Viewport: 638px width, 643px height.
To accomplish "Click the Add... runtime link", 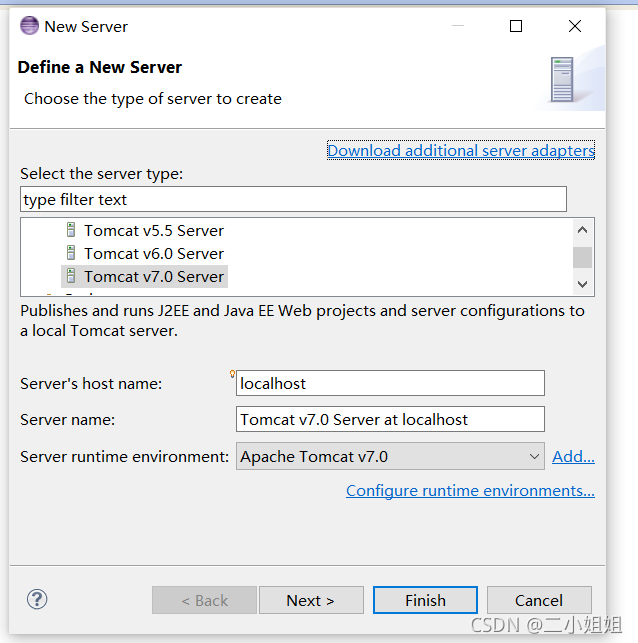I will (573, 456).
